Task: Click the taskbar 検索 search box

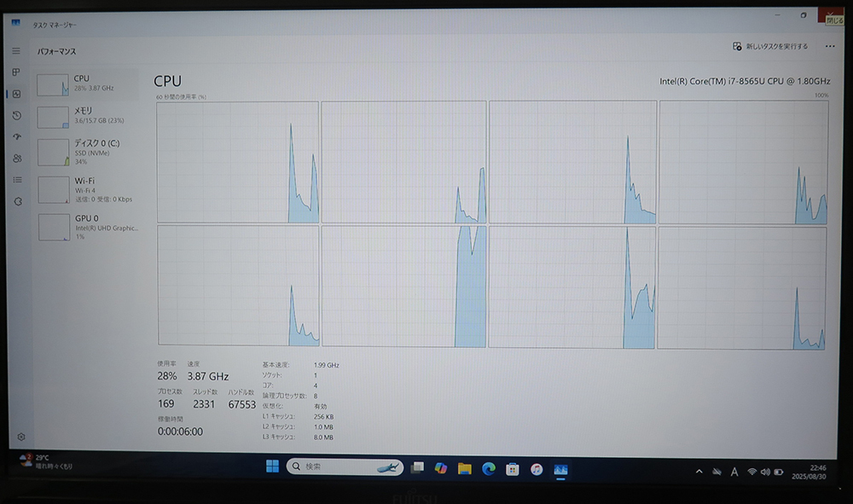Action: [x=345, y=466]
